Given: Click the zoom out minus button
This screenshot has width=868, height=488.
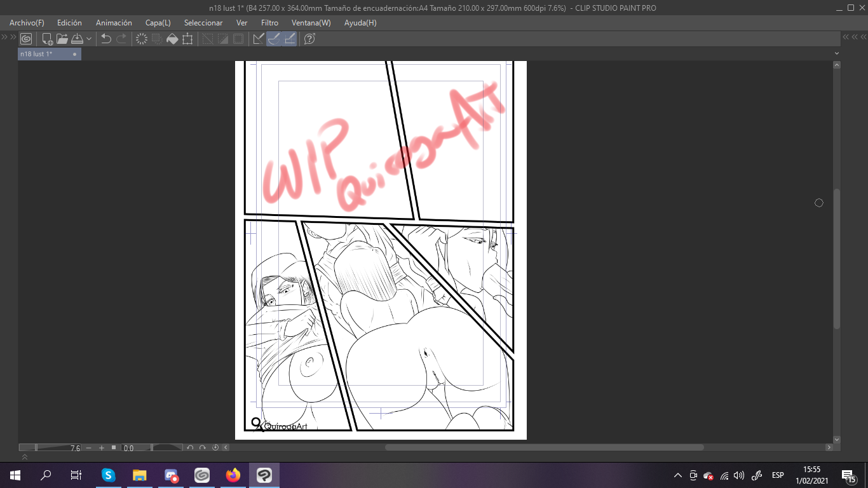Looking at the screenshot, I should tap(88, 448).
